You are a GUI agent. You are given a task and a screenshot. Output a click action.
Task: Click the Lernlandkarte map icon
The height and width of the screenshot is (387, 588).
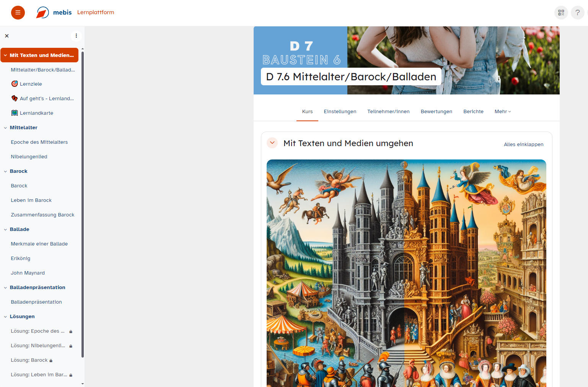point(15,113)
